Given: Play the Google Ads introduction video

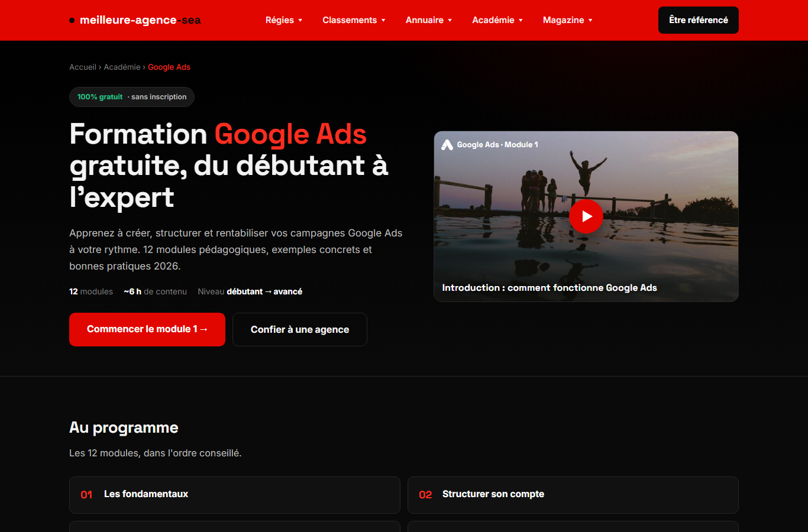Looking at the screenshot, I should coord(586,216).
